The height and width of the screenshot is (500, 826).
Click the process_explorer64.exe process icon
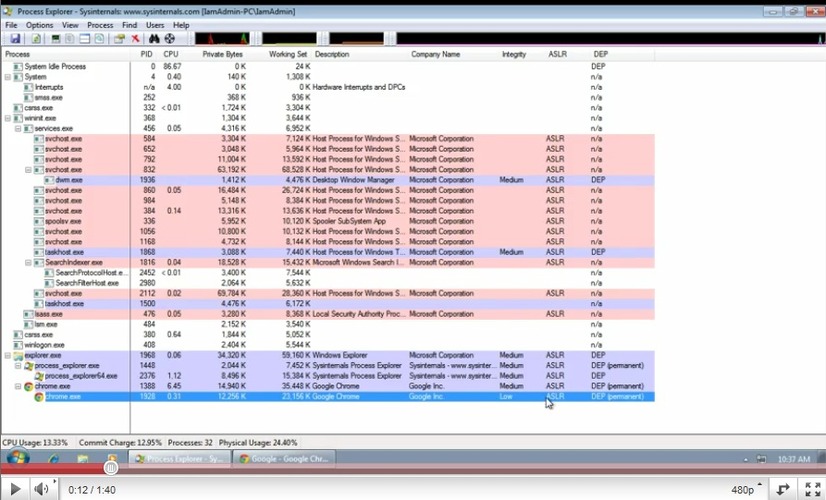(39, 376)
